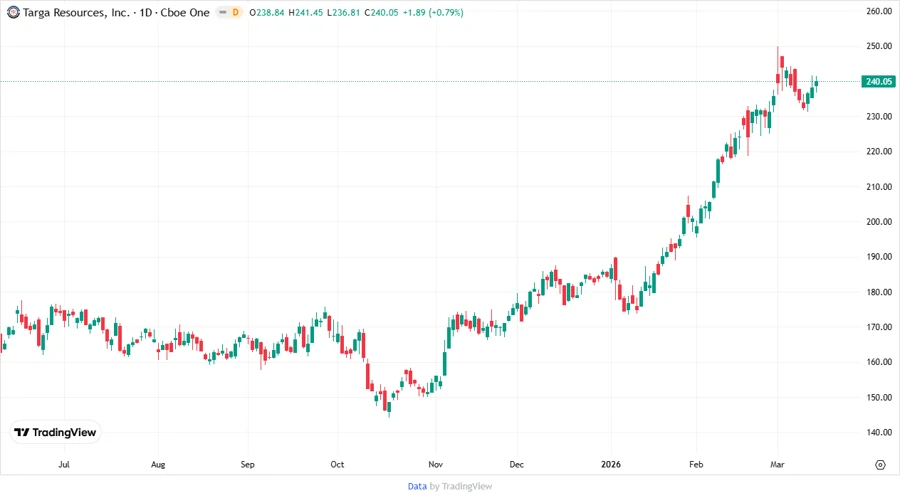Click the open value O238.84
Viewport: 900px width, 498px height.
(x=267, y=12)
